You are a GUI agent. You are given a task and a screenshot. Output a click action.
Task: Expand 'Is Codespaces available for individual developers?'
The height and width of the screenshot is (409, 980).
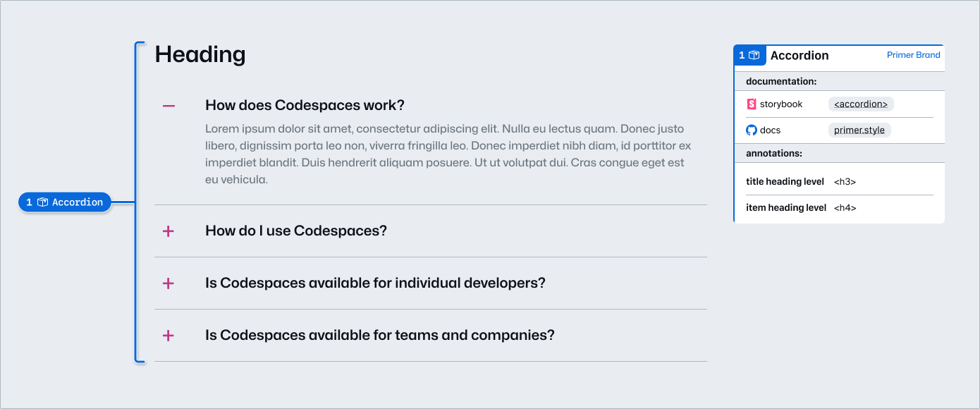375,283
